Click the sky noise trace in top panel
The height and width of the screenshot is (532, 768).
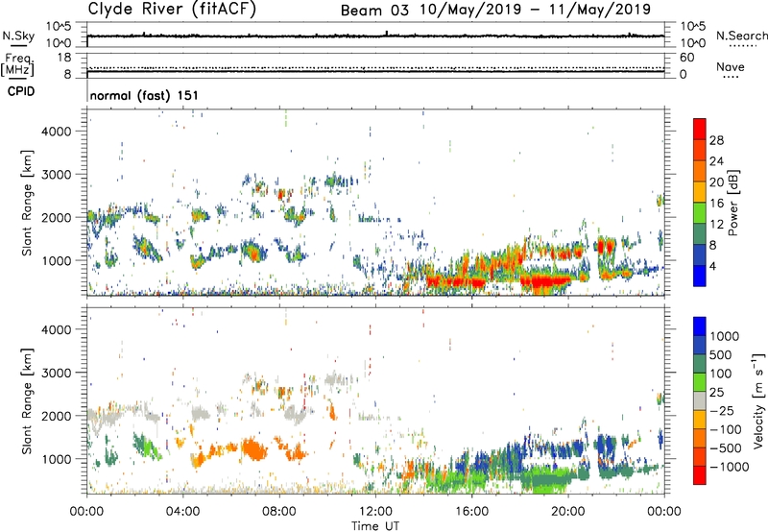pos(375,36)
